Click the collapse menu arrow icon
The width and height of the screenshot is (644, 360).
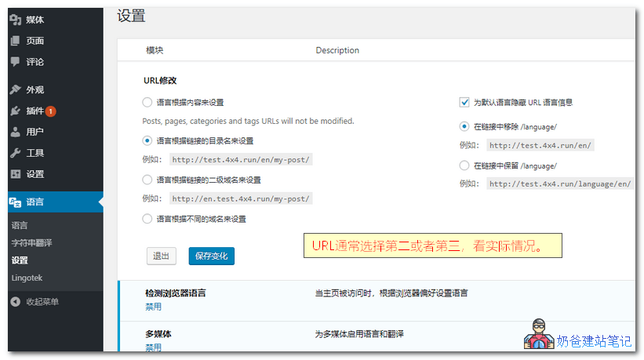(15, 302)
